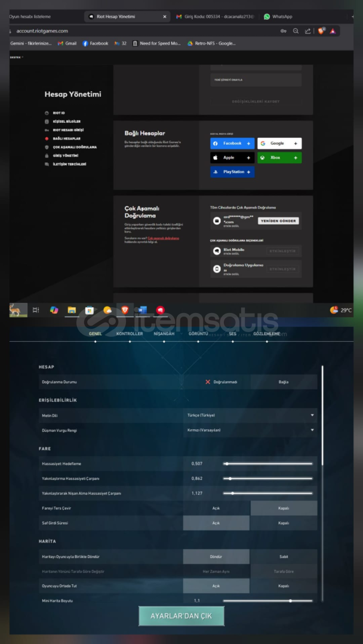
Task: Click ETKİNLEŞTİR for Riot Mobile
Action: 283,251
